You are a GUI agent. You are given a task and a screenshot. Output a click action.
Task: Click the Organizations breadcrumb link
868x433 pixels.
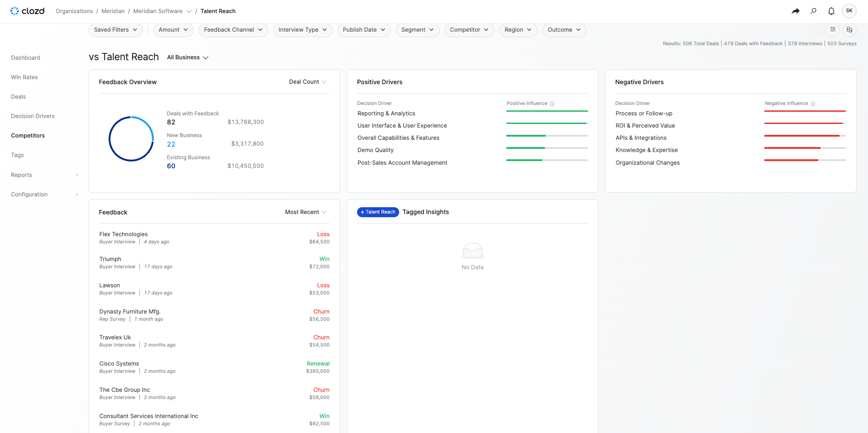tap(74, 11)
